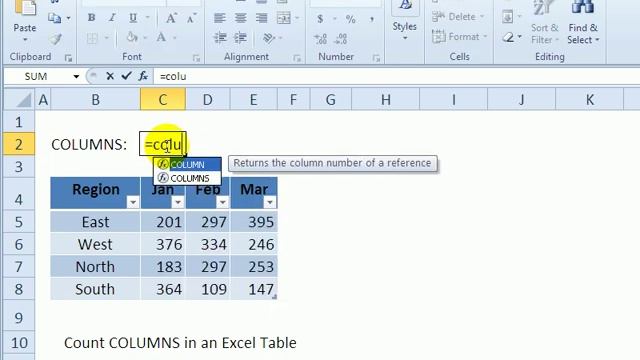Select the cell with value 253

click(254, 267)
